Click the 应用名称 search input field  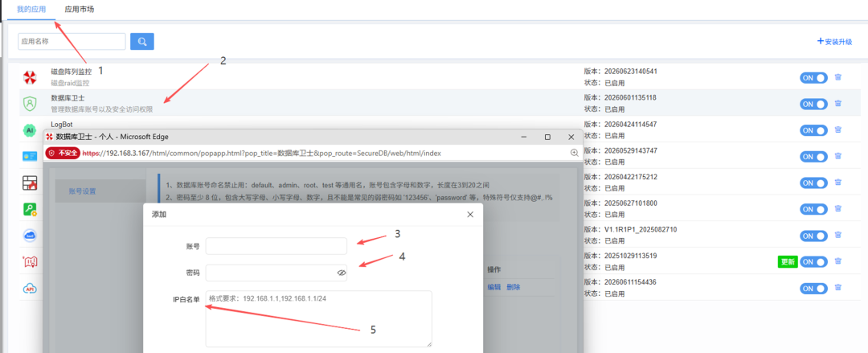coord(72,42)
